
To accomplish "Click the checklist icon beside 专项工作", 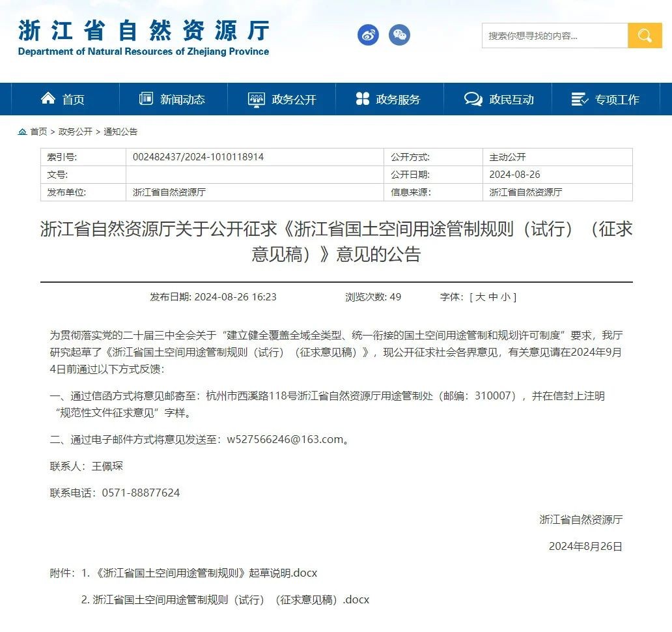I will click(x=580, y=99).
